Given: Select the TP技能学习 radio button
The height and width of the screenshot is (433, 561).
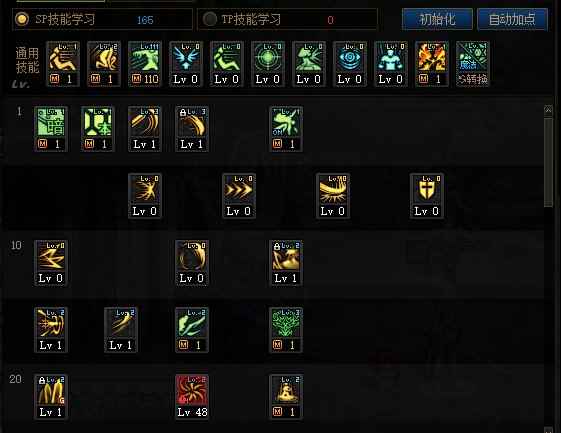Looking at the screenshot, I should [210, 19].
